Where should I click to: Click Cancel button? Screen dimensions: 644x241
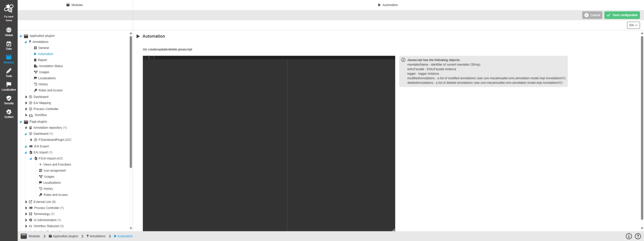(592, 15)
